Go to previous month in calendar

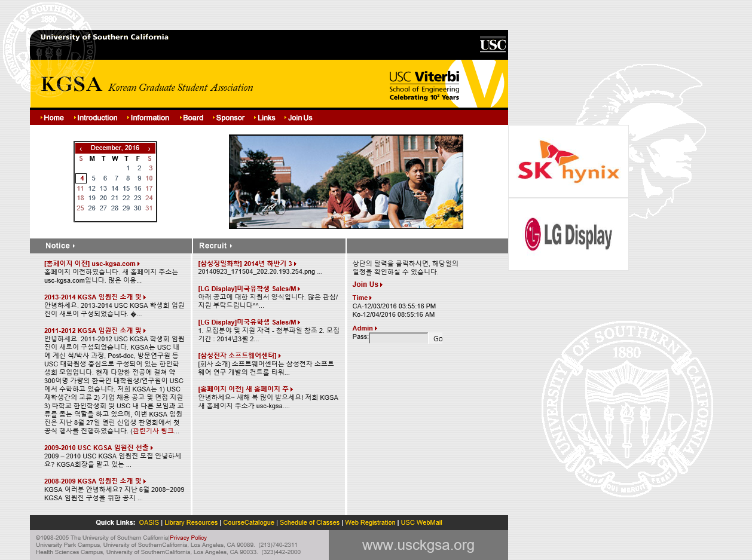coord(81,148)
